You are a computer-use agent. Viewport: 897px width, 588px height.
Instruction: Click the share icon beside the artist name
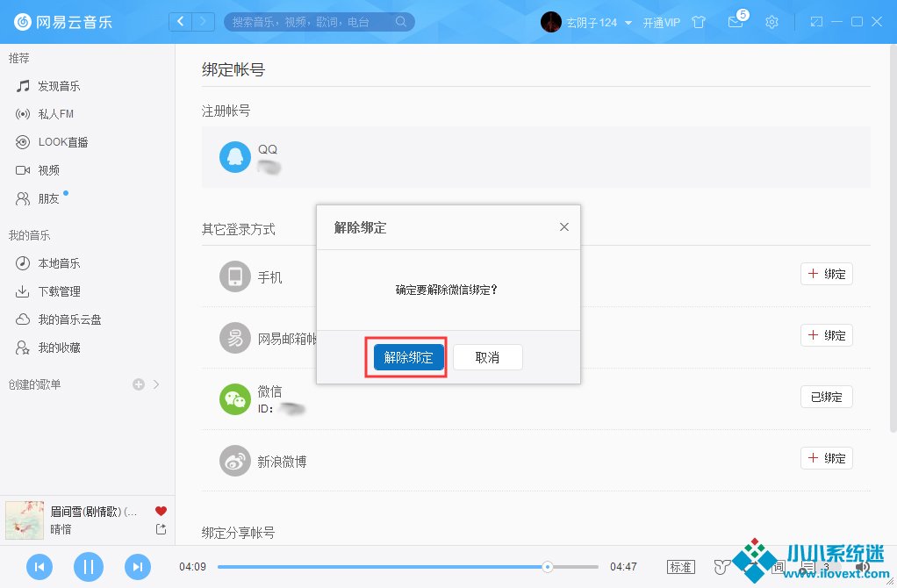161,529
